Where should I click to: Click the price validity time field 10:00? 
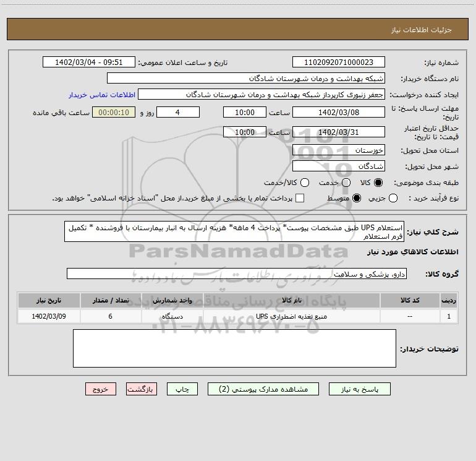click(245, 132)
